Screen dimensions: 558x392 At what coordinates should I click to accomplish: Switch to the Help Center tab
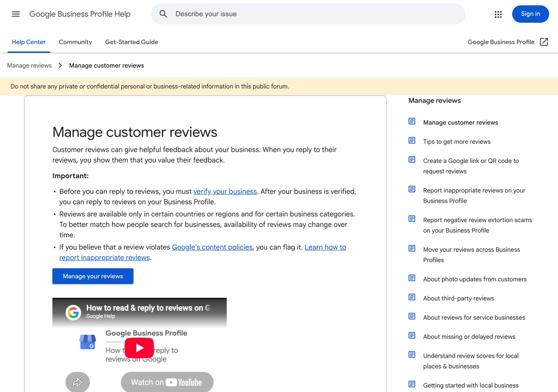click(x=29, y=42)
